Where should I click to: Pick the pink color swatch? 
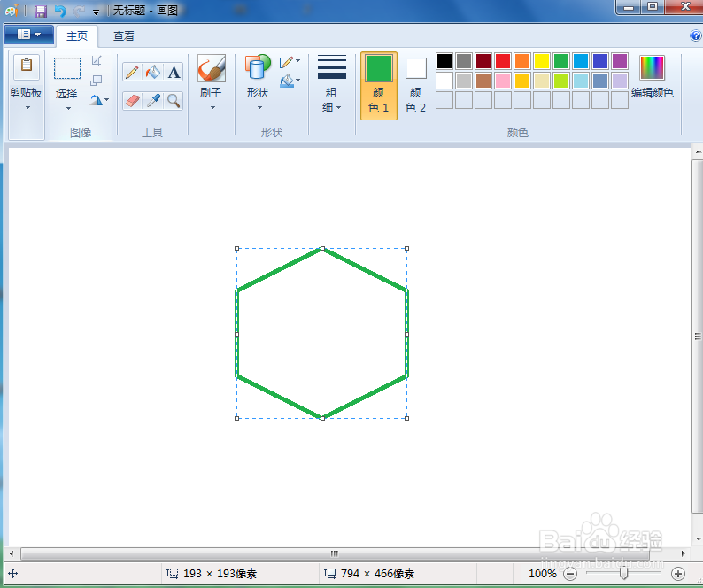coord(503,81)
